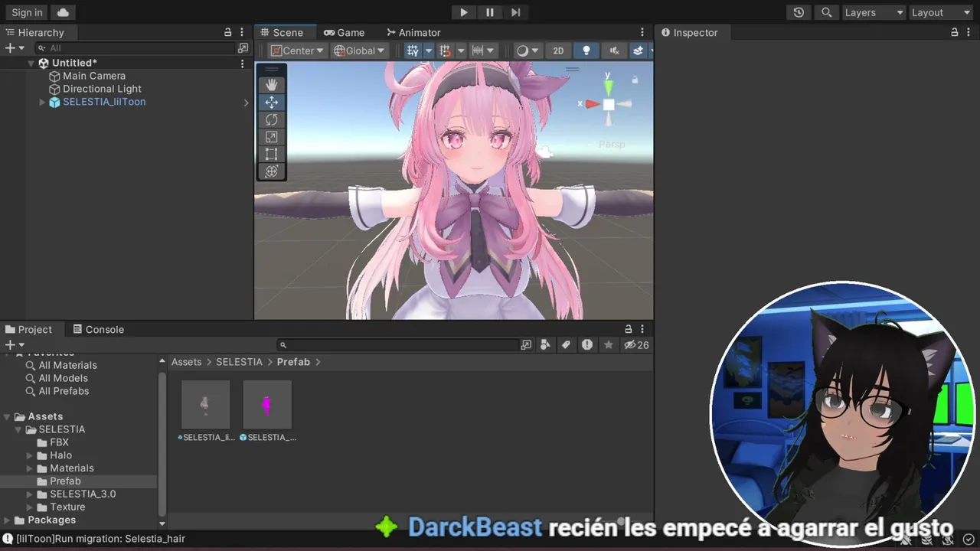Expand the Halo folder
980x551 pixels.
pos(31,455)
